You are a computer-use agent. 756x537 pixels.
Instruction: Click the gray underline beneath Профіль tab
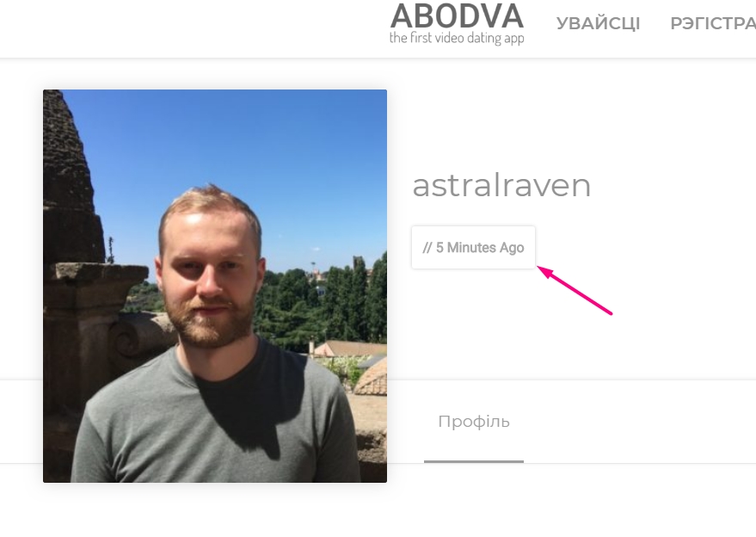(473, 462)
